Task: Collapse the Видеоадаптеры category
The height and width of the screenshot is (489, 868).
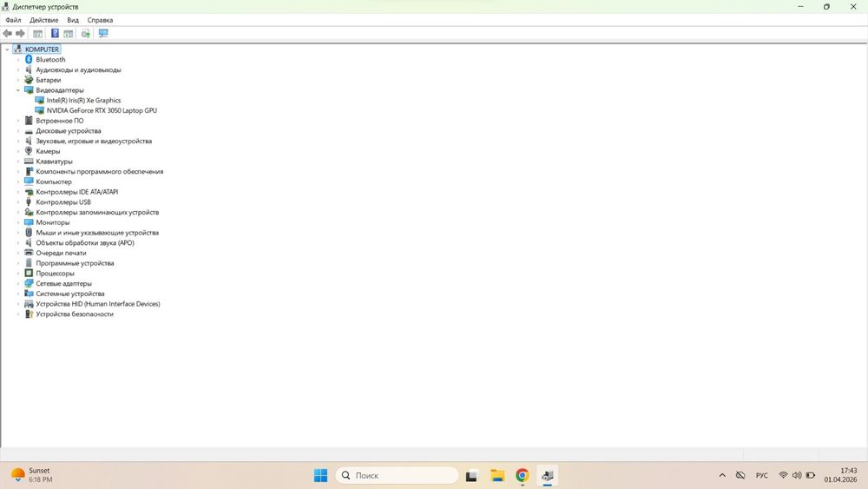Action: [17, 89]
